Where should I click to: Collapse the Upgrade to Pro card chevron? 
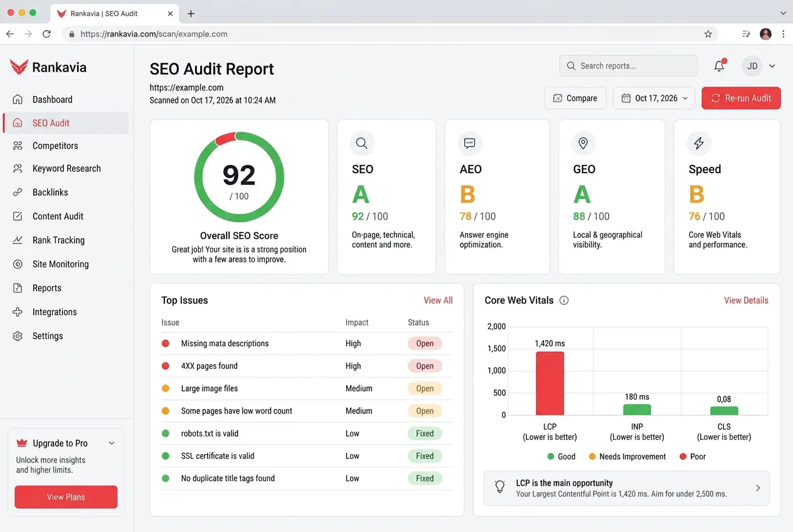pyautogui.click(x=112, y=443)
